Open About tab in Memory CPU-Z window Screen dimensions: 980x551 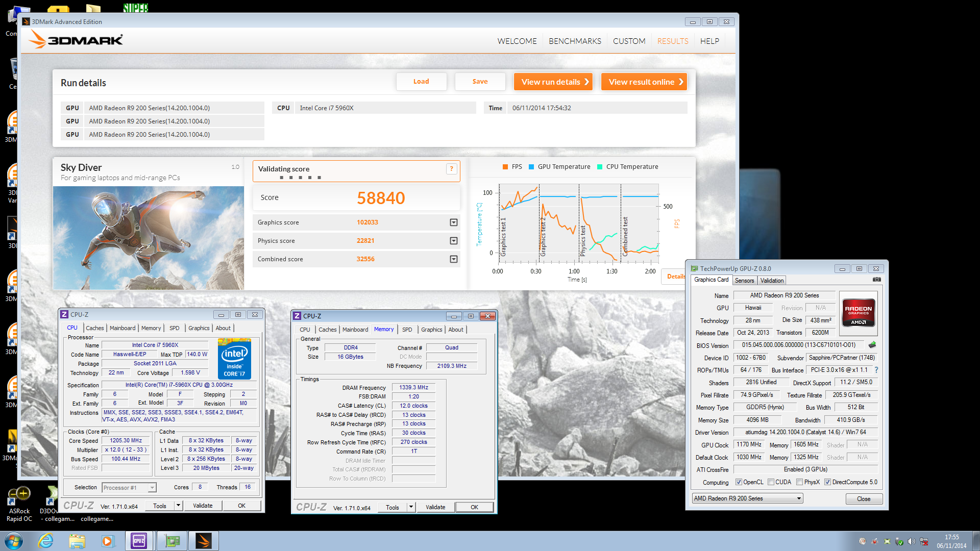click(x=456, y=330)
